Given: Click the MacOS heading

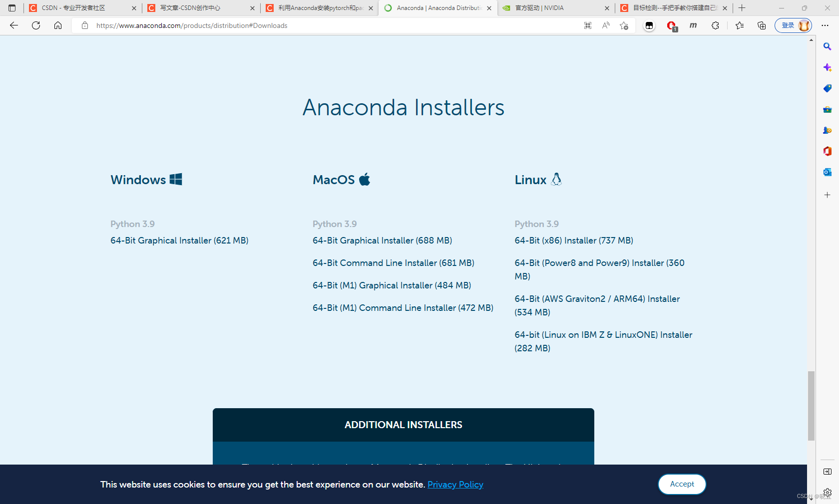Looking at the screenshot, I should [x=342, y=180].
